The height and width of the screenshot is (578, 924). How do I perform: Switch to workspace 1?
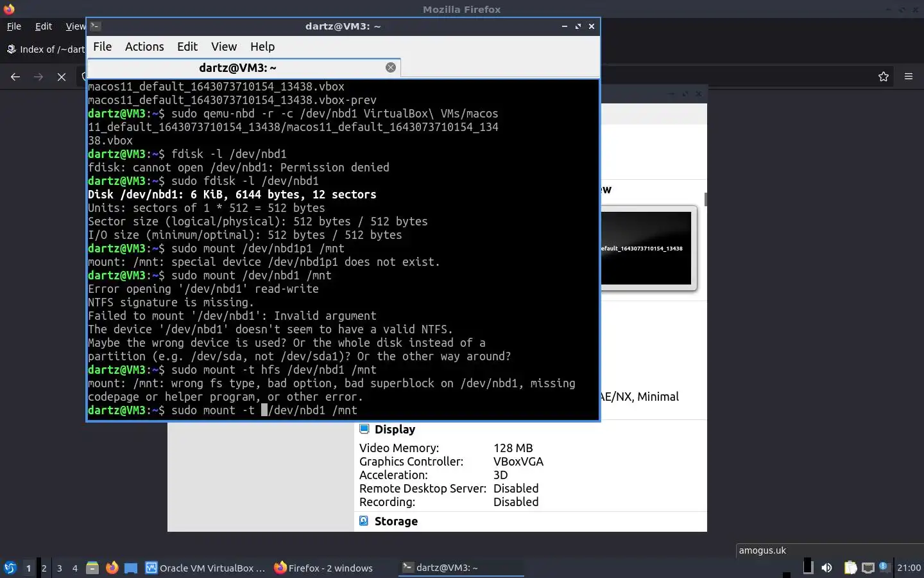click(28, 568)
